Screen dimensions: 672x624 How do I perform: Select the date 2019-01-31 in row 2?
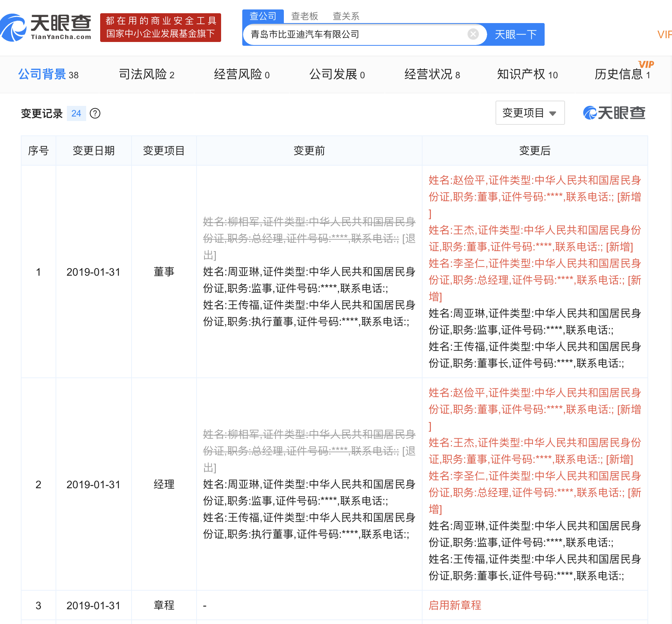tap(93, 484)
